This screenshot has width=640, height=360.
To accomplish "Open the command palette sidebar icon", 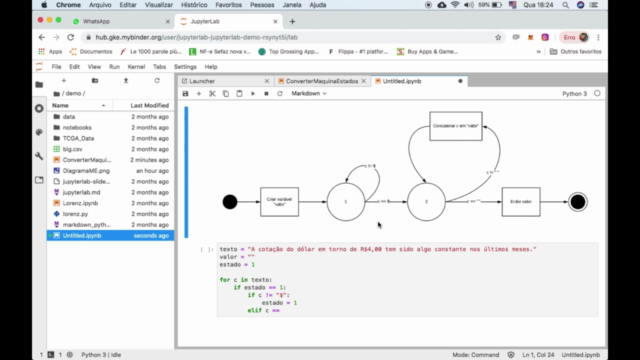I will point(39,132).
